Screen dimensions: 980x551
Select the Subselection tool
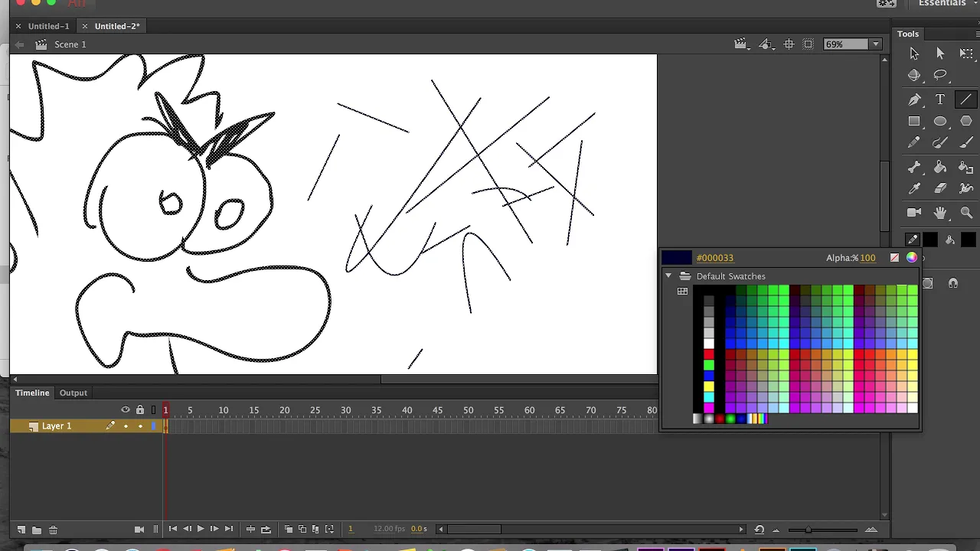pyautogui.click(x=940, y=54)
